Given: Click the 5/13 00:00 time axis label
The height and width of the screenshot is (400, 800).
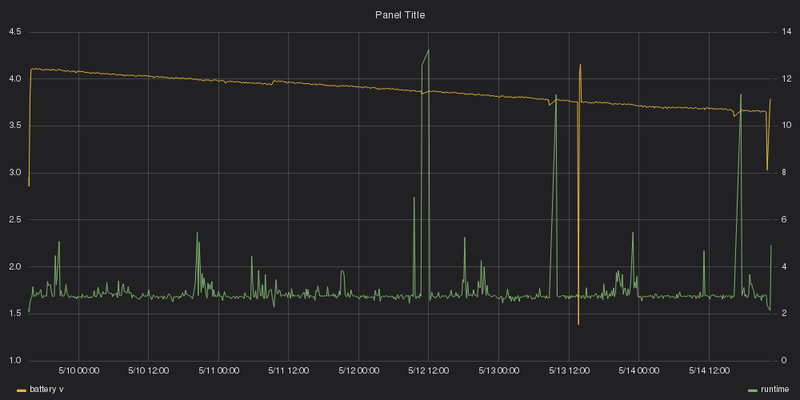Looking at the screenshot, I should (498, 371).
